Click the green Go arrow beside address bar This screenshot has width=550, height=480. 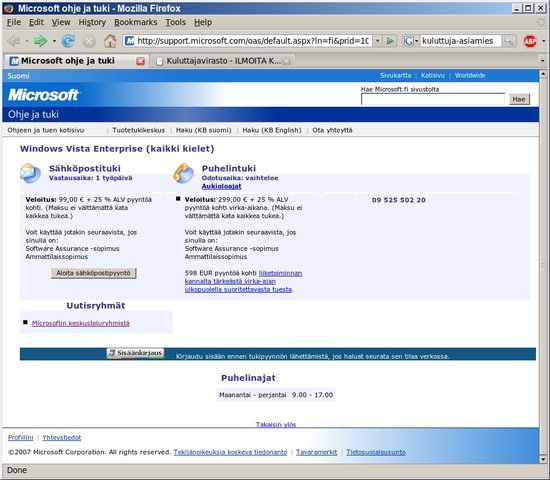pyautogui.click(x=390, y=41)
